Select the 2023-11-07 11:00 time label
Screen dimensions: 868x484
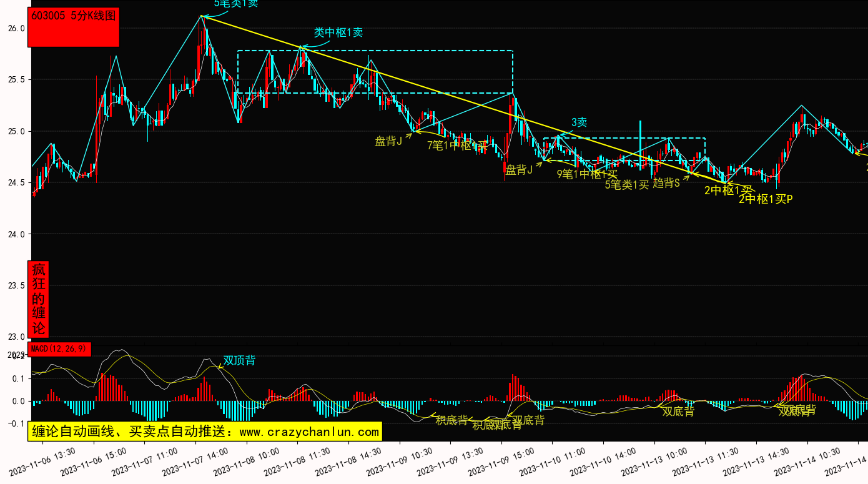click(x=145, y=462)
